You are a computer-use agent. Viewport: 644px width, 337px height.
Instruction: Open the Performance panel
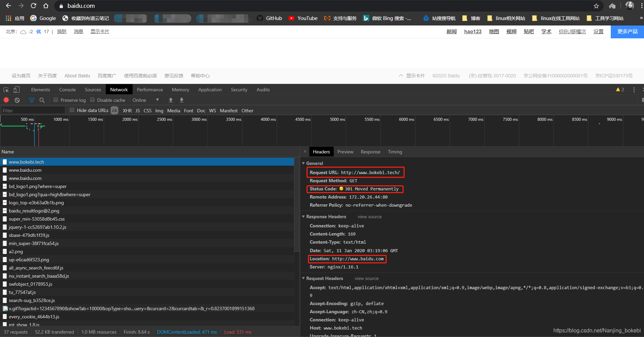[x=150, y=90]
